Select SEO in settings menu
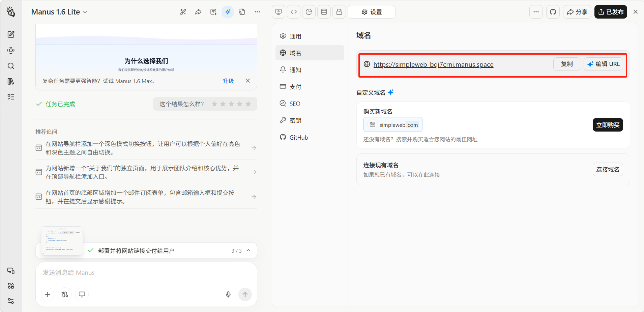Screen dimensions: 644x312 (310, 104)
